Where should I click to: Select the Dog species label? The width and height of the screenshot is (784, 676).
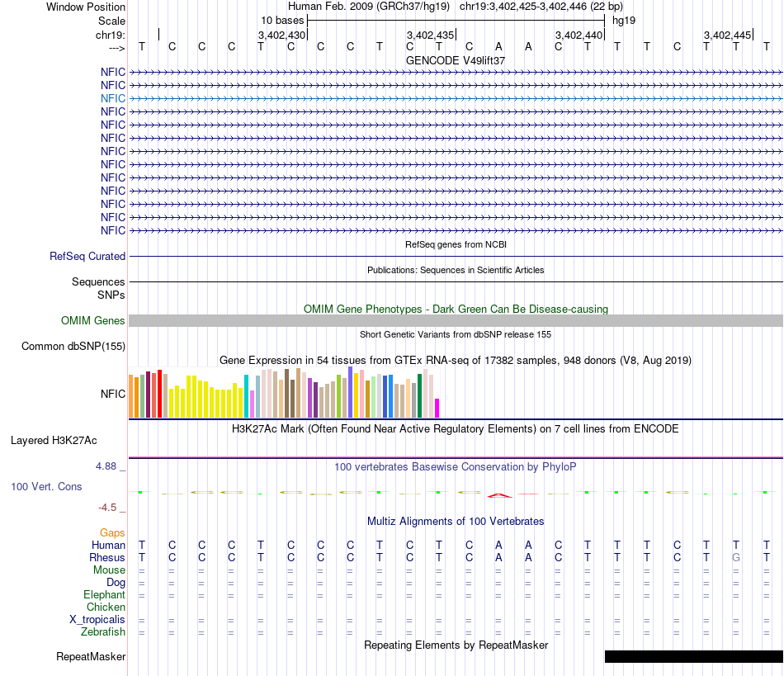point(116,583)
